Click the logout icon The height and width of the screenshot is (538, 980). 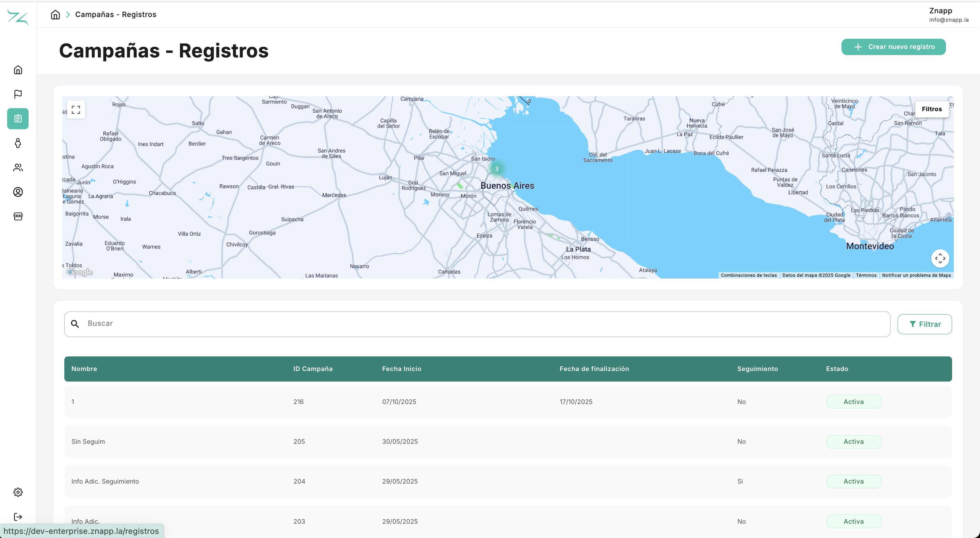[18, 517]
